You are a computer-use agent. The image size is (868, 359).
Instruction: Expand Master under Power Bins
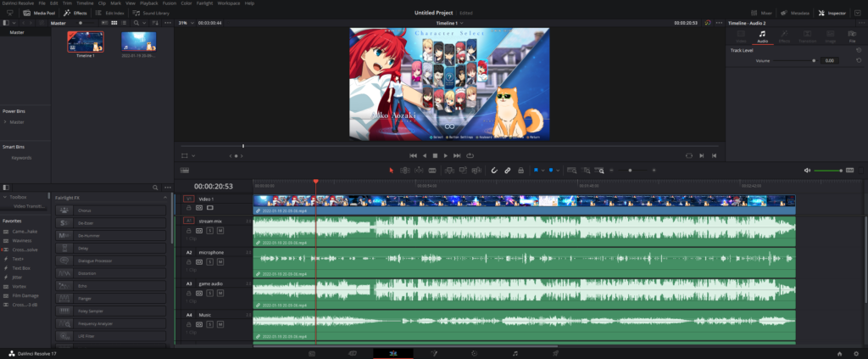pyautogui.click(x=5, y=122)
